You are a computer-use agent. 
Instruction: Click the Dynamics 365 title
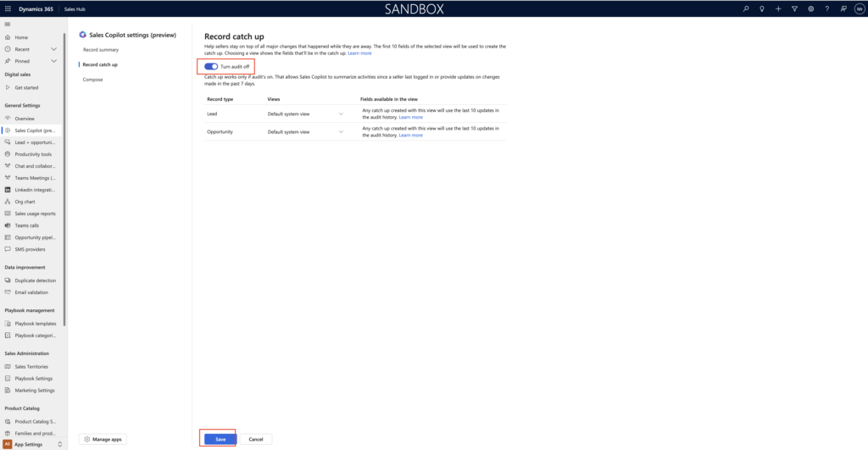pos(36,8)
